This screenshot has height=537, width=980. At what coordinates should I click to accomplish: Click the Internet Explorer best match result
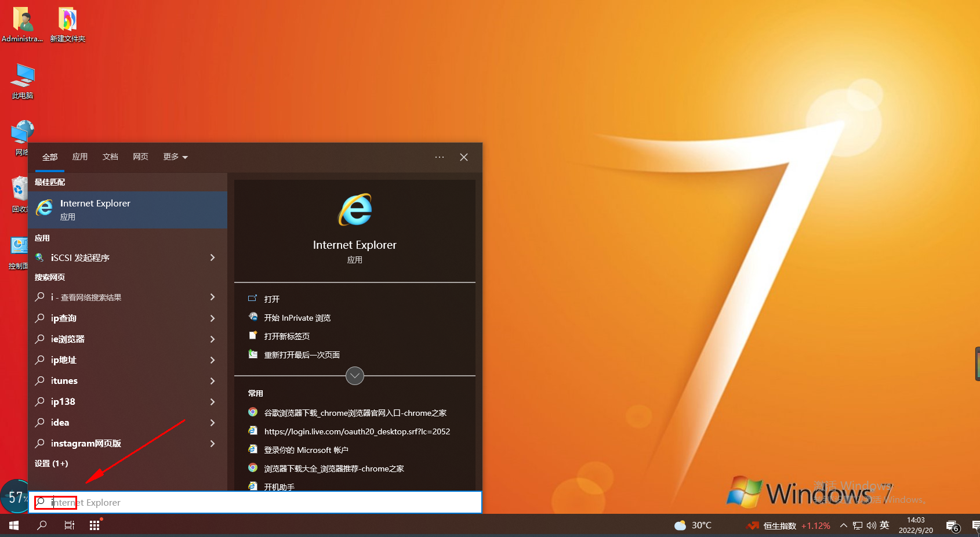(x=128, y=209)
